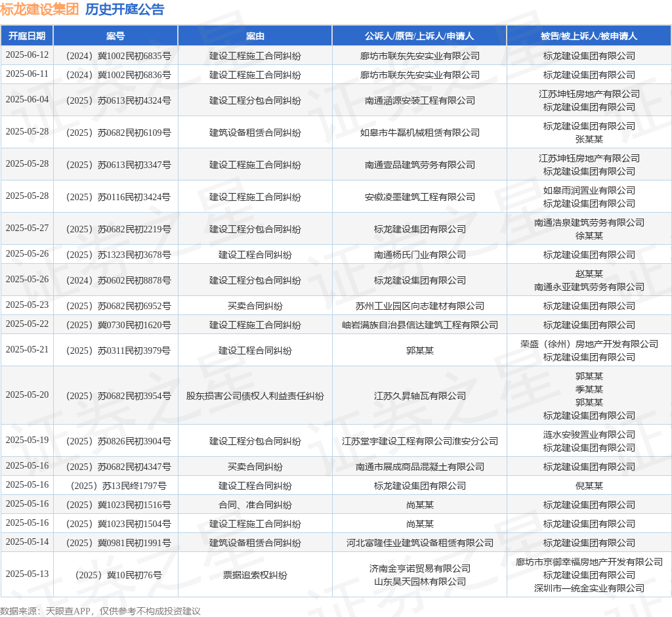The height and width of the screenshot is (617, 672).
Task: Select plaintiff 河北富隆佳业建筑设备租赁有限公司
Action: 419,543
